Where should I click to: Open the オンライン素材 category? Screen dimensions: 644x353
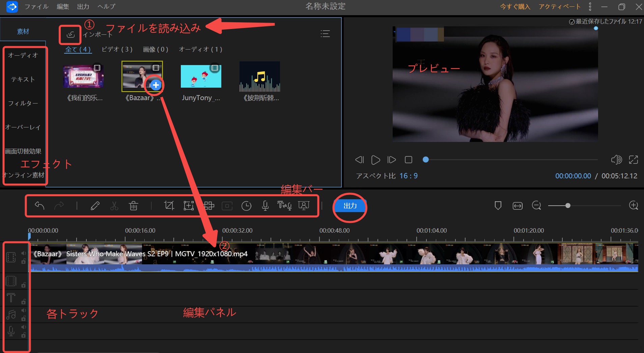[23, 175]
